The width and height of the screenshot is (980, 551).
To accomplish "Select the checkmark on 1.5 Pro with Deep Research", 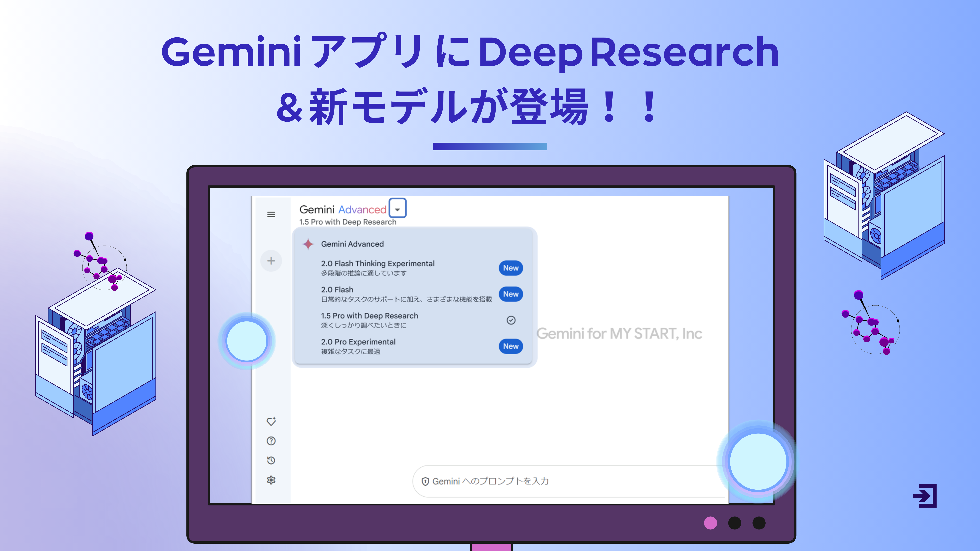I will tap(511, 320).
